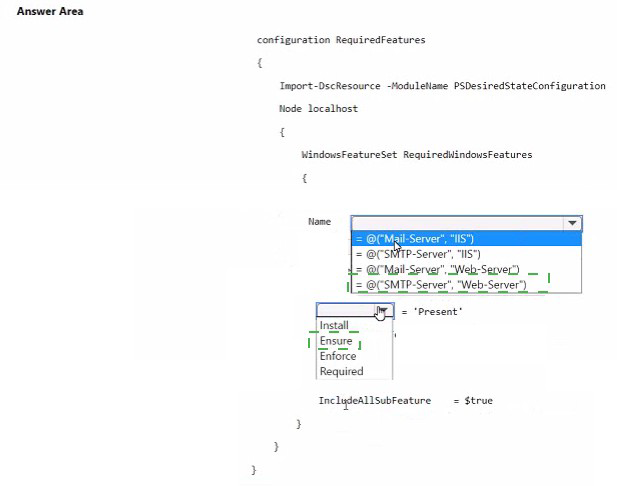
Task: Click the empty property combo box before 'Present'
Action: tap(346, 311)
